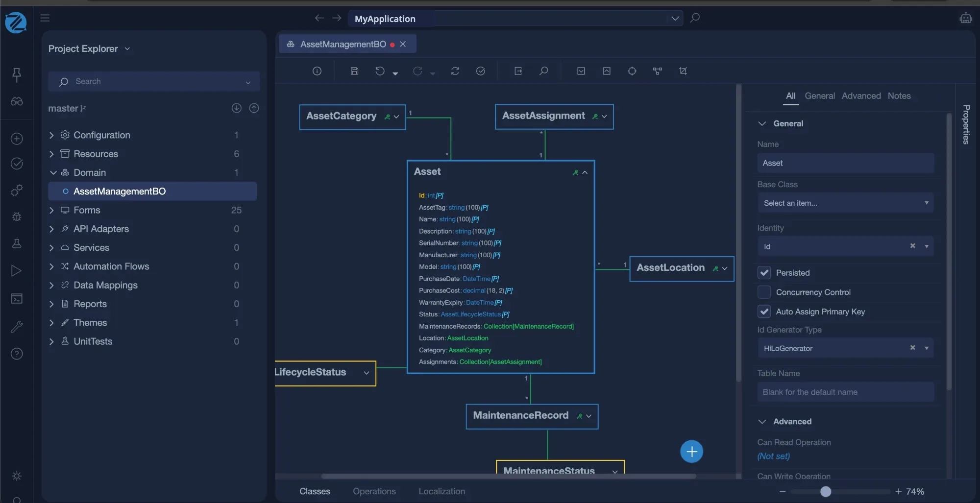Click the auto-layout nodes toolbar icon
The image size is (980, 503).
(658, 71)
